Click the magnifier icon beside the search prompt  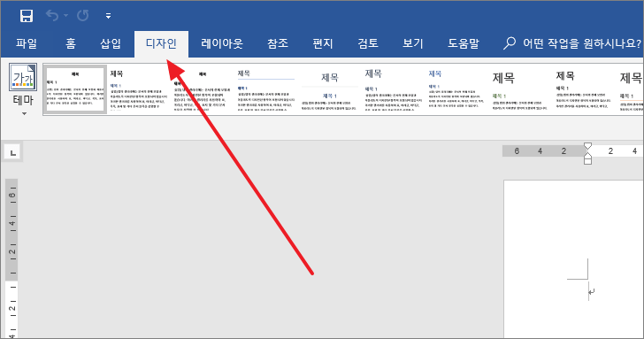510,42
